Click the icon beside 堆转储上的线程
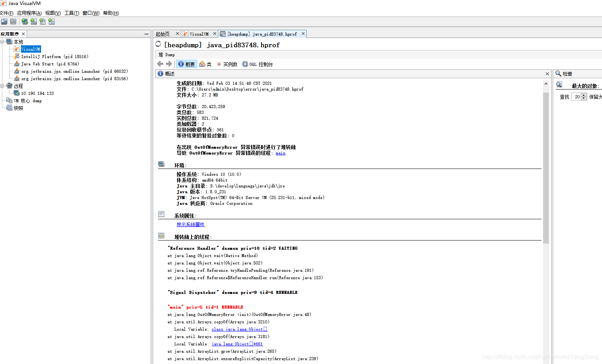602x364 pixels. click(161, 235)
